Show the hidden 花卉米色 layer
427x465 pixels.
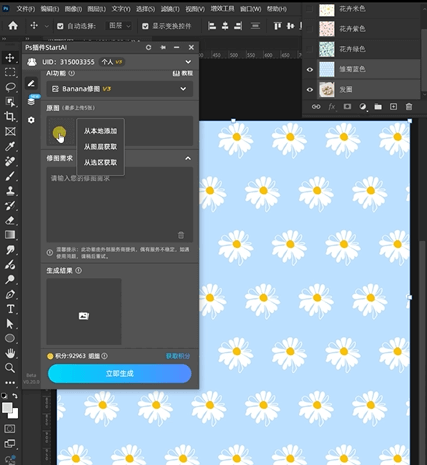click(310, 9)
